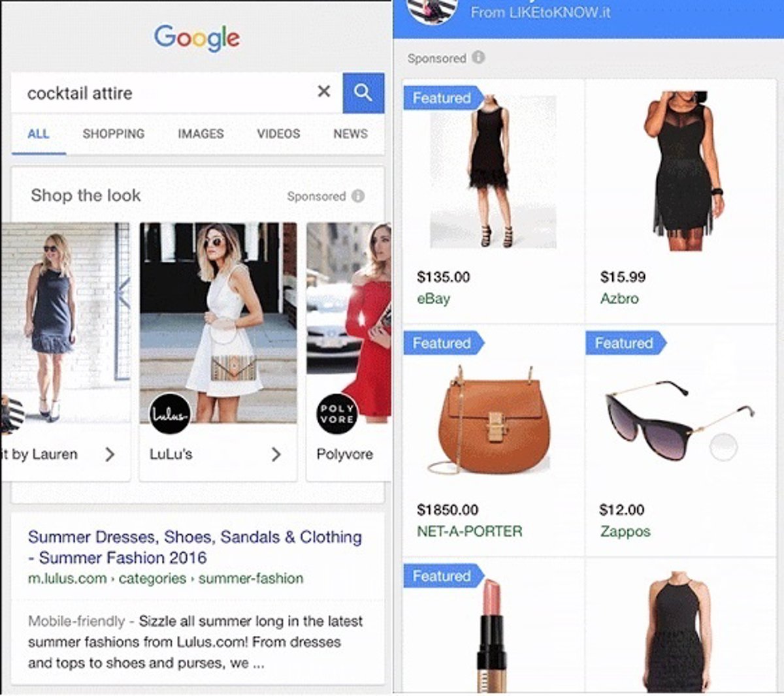784x696 pixels.
Task: Click Featured tag on eBay dress
Action: (x=442, y=98)
